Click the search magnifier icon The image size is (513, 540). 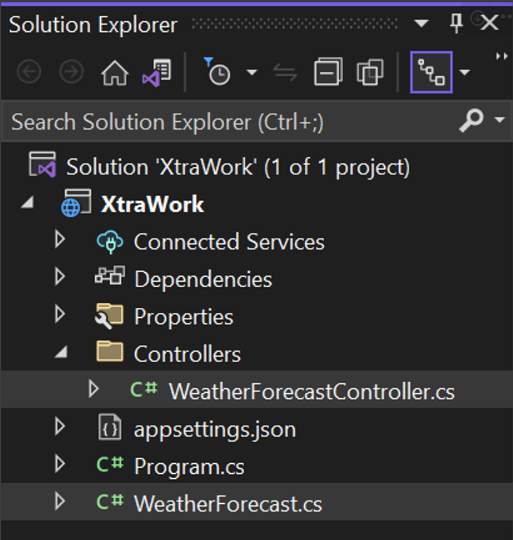(x=471, y=120)
